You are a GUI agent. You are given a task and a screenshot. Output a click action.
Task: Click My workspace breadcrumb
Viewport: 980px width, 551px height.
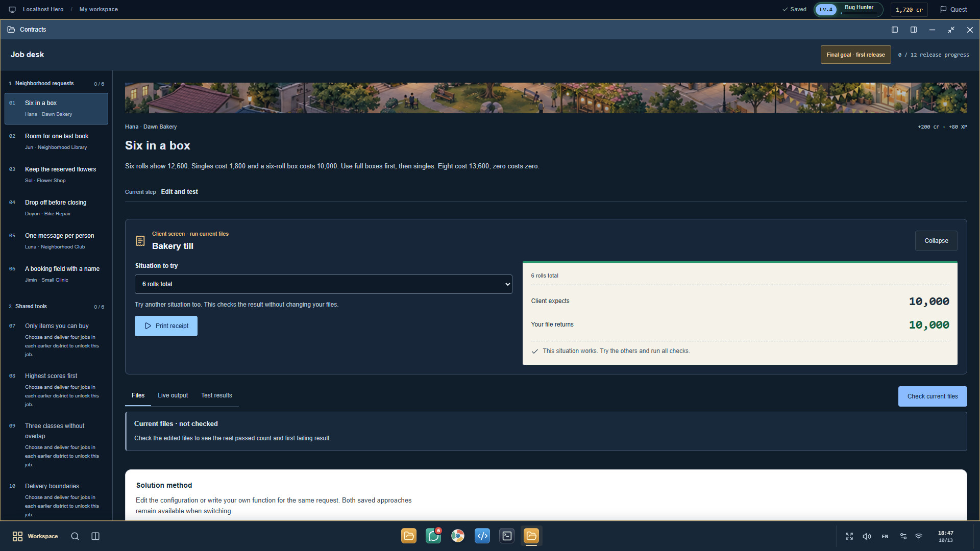coord(99,10)
